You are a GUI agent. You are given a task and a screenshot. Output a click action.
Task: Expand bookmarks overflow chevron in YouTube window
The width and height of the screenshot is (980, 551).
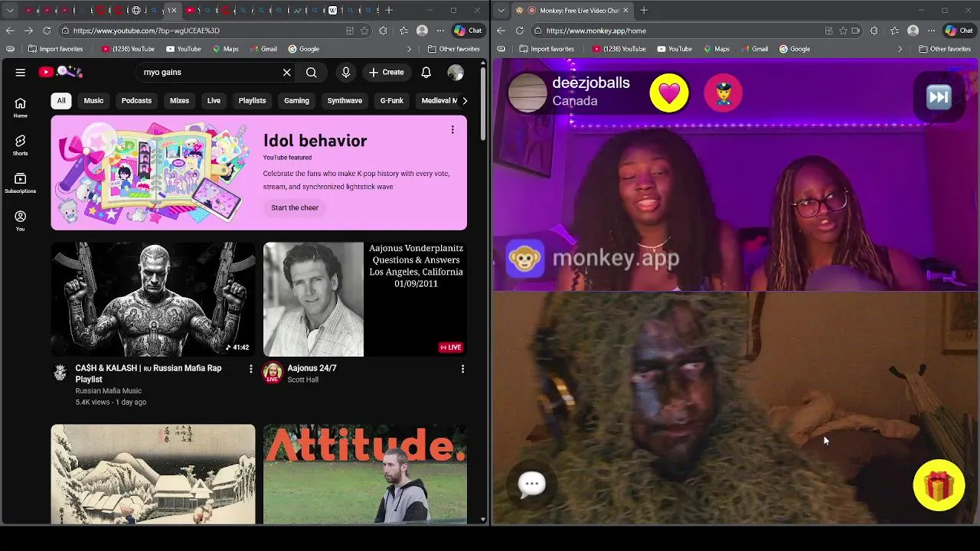(x=409, y=49)
